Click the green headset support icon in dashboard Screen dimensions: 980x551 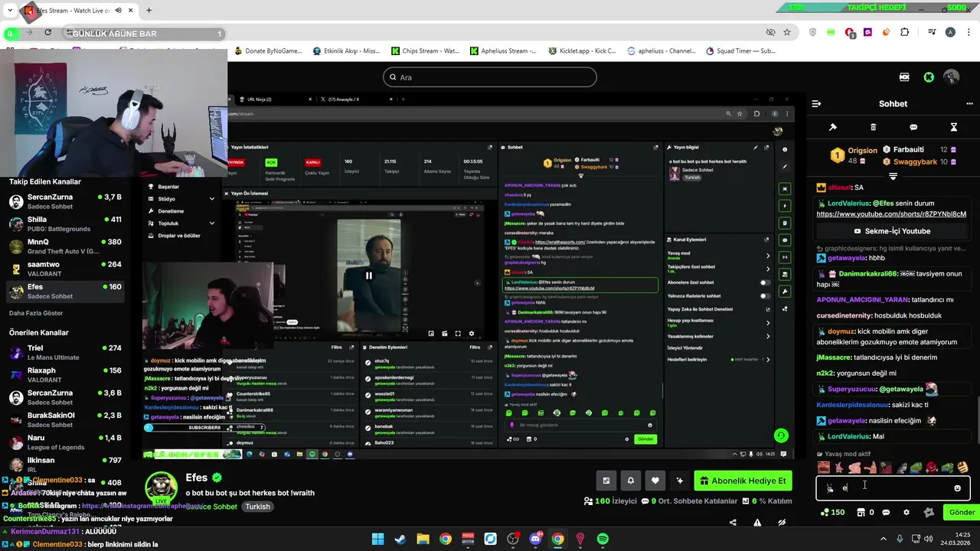tap(781, 435)
